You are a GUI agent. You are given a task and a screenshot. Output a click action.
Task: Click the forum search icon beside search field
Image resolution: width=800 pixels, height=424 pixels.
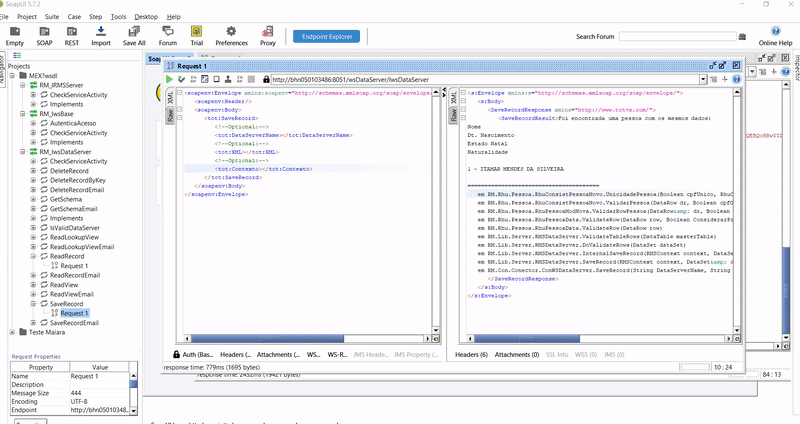click(x=742, y=37)
